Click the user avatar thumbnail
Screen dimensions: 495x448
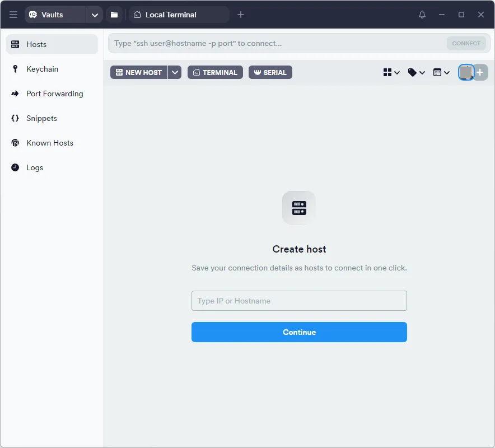(466, 72)
